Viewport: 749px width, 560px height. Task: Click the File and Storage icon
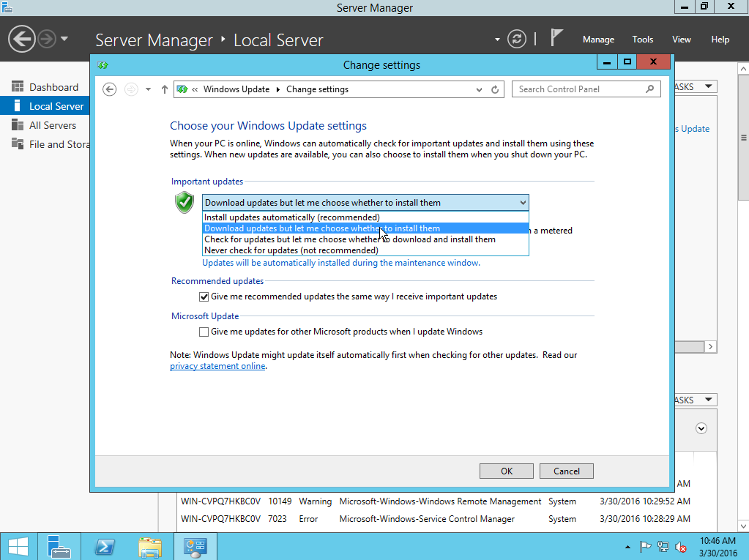pos(18,143)
